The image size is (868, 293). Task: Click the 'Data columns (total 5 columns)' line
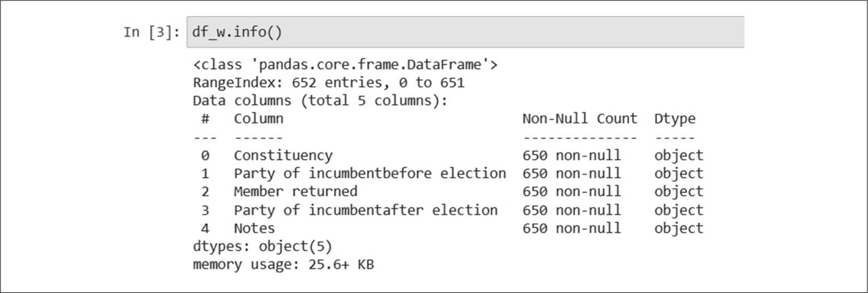tap(320, 101)
